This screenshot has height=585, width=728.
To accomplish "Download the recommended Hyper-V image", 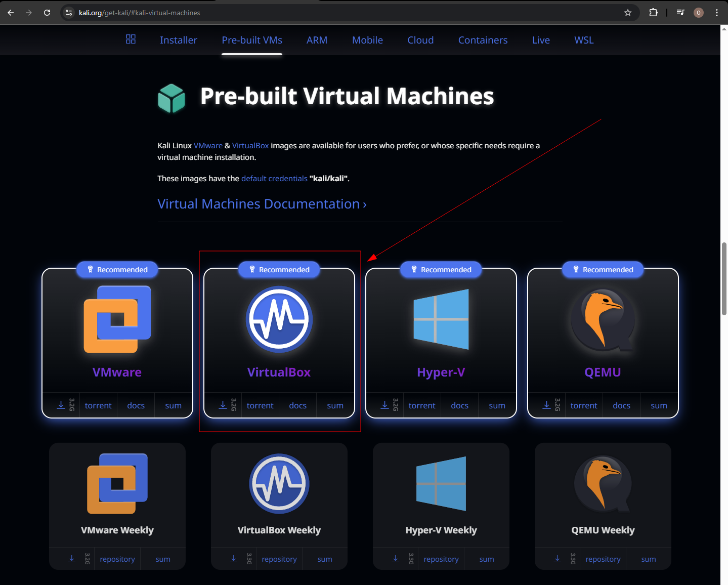I will pos(384,405).
